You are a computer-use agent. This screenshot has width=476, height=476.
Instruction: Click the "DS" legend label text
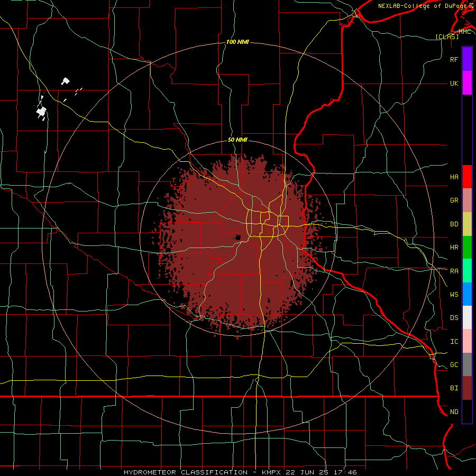point(454,318)
